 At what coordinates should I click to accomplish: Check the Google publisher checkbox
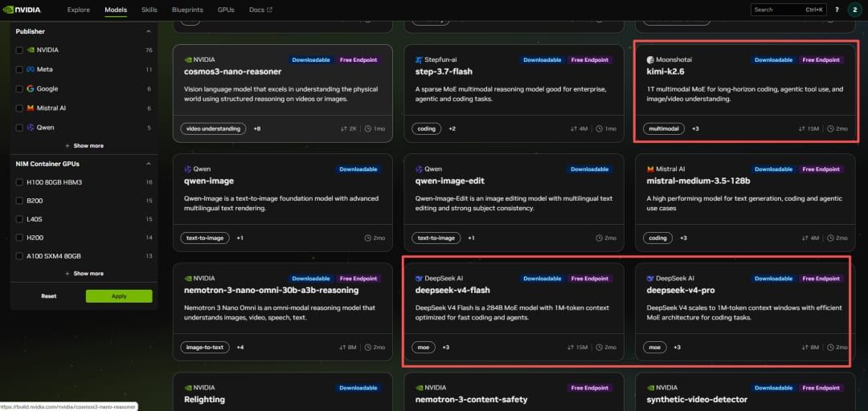pos(19,88)
